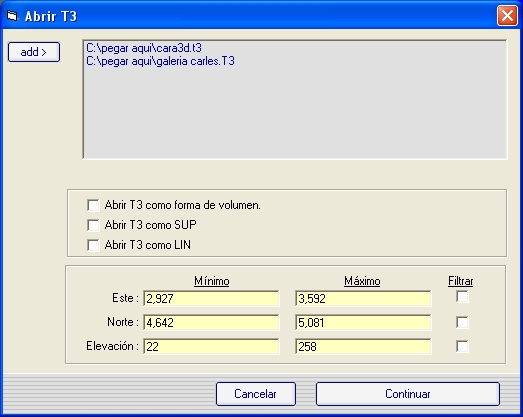Enable 'Abrir T3 como forma de volumen'
Screen dimensions: 523x417
93,205
